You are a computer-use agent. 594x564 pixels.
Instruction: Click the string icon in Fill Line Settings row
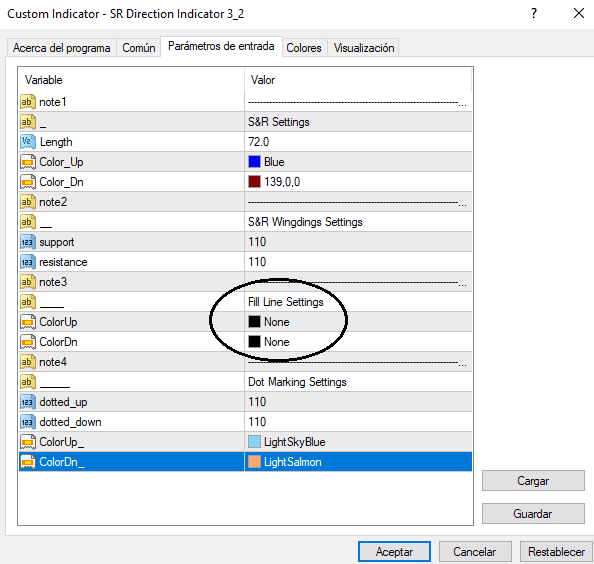[x=28, y=302]
